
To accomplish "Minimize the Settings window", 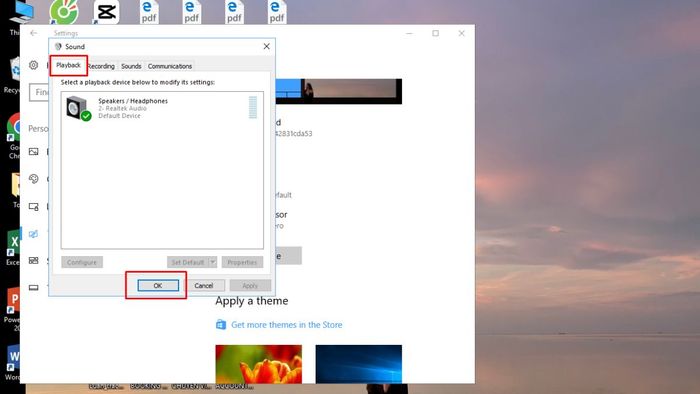I will click(x=409, y=33).
